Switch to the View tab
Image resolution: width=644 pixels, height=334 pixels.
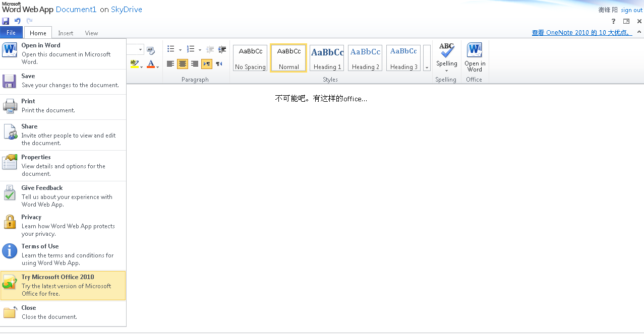coord(92,33)
